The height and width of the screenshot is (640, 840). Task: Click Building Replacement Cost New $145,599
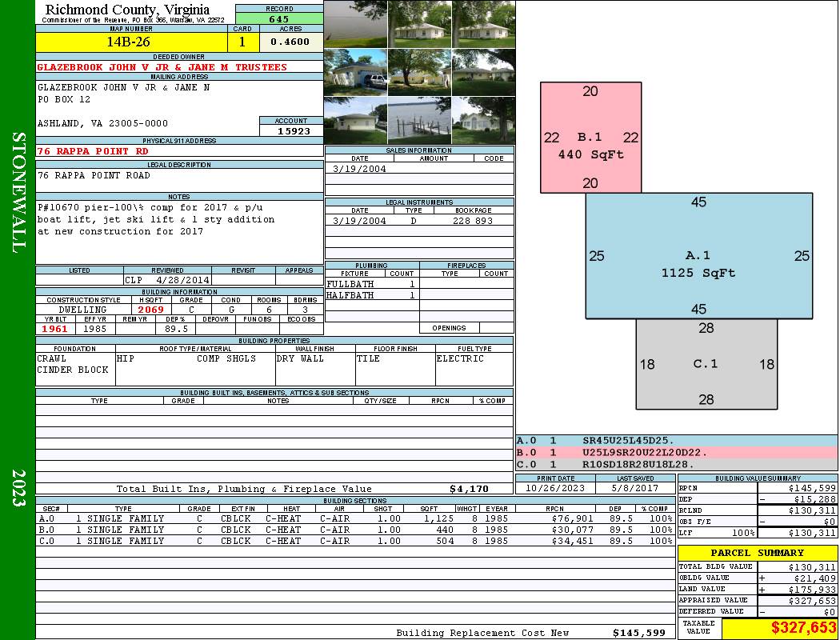[639, 633]
